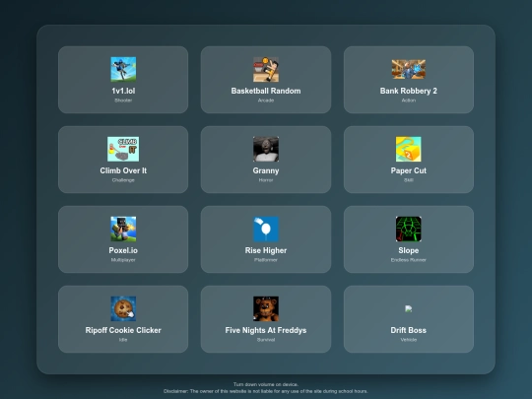532x399 pixels.
Task: Click the "Action" genre label
Action: point(409,100)
